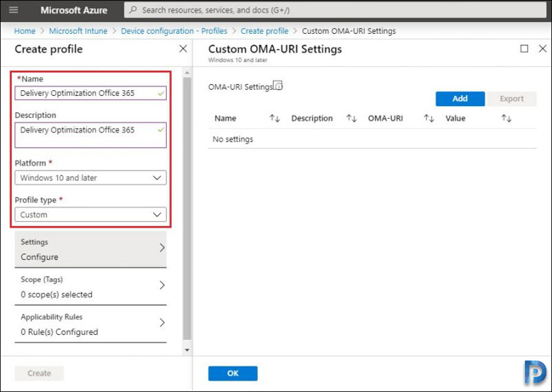Sort by the OMA-URI column arrows

click(x=429, y=119)
